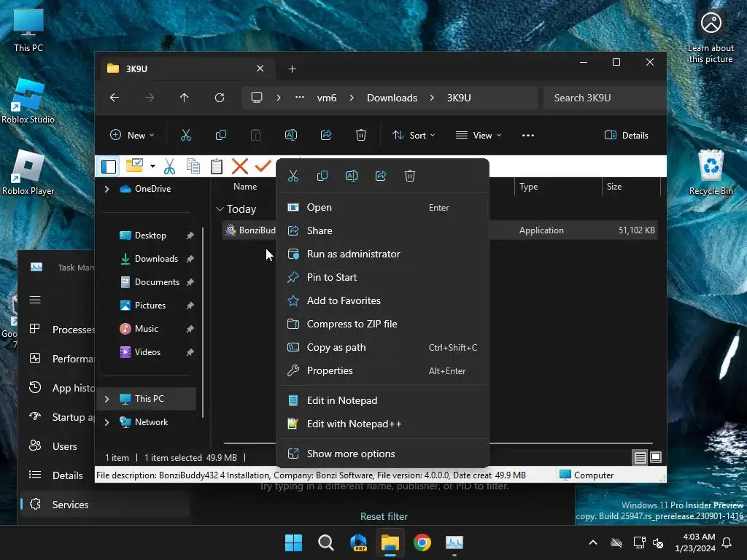This screenshot has height=560, width=747.
Task: Expand chevron after vm6 in address bar
Action: point(352,98)
